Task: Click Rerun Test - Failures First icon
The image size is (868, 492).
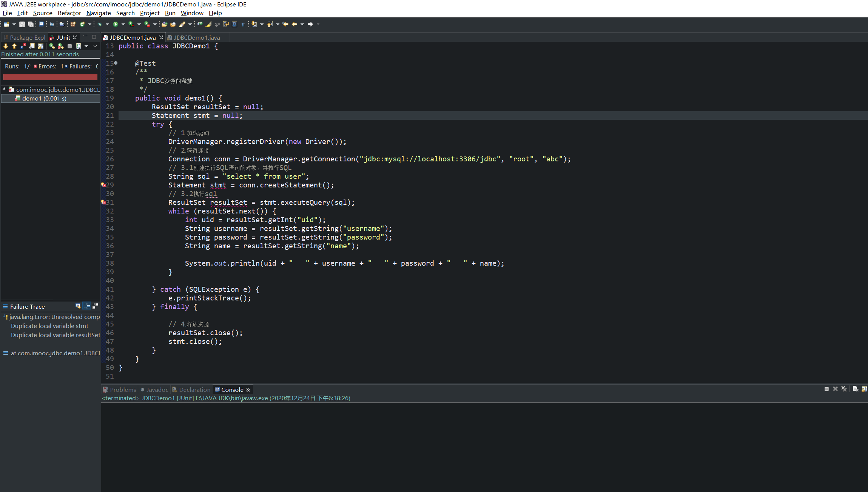Action: [61, 46]
